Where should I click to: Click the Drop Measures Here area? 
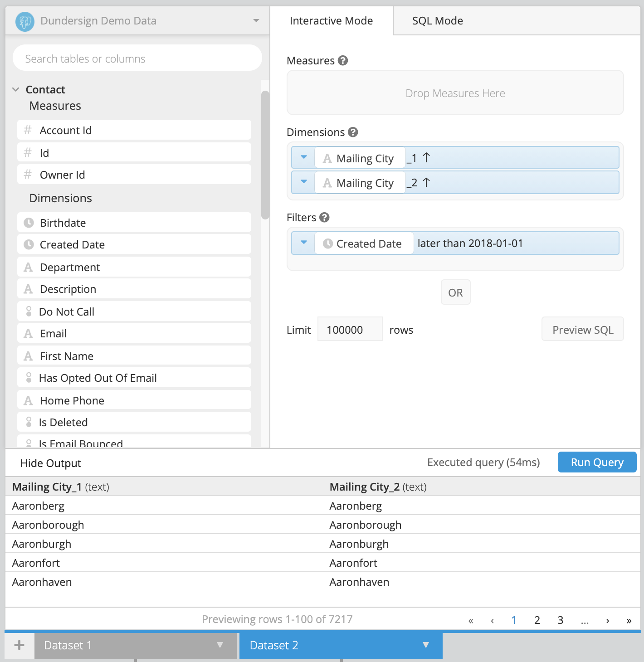coord(455,93)
